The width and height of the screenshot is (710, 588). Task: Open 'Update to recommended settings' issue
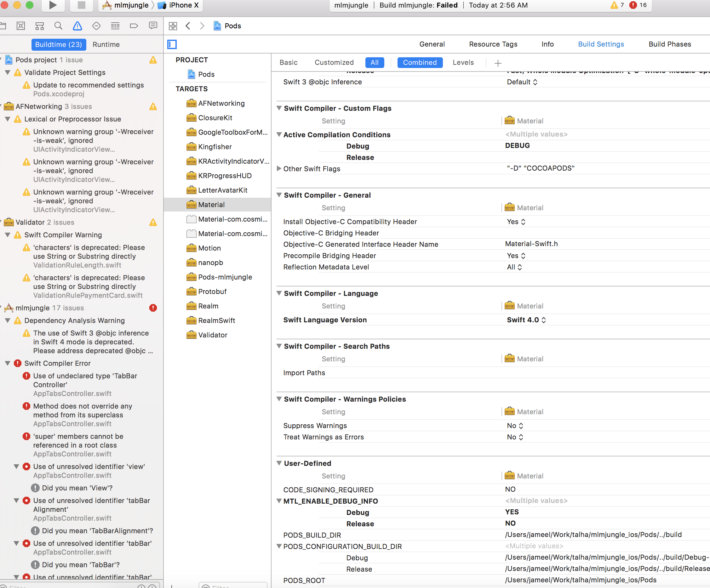pyautogui.click(x=88, y=89)
